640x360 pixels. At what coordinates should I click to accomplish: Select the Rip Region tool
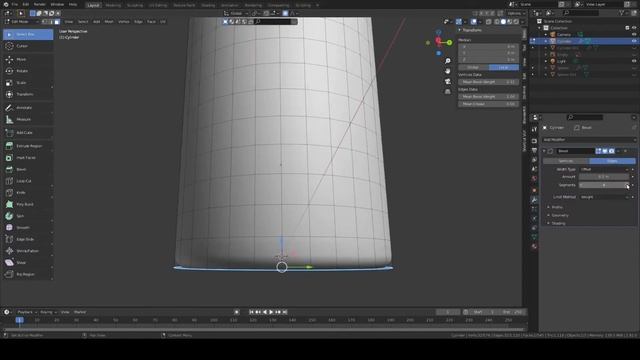pyautogui.click(x=28, y=274)
